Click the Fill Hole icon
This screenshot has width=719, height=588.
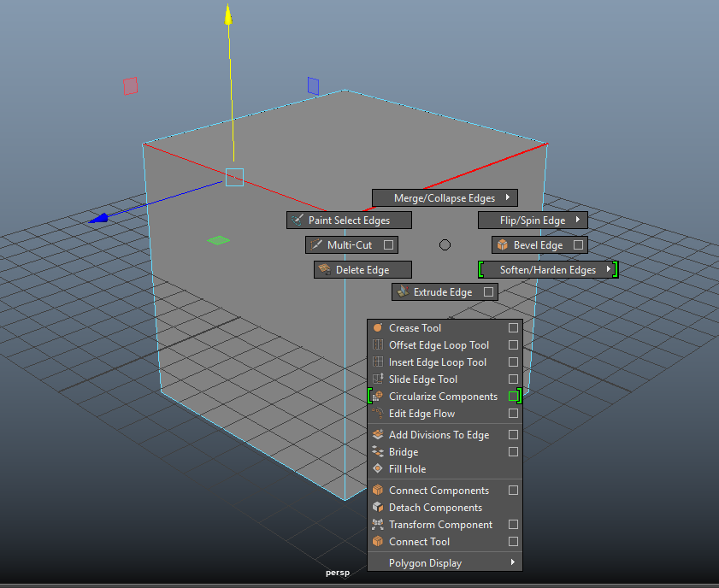pos(378,468)
